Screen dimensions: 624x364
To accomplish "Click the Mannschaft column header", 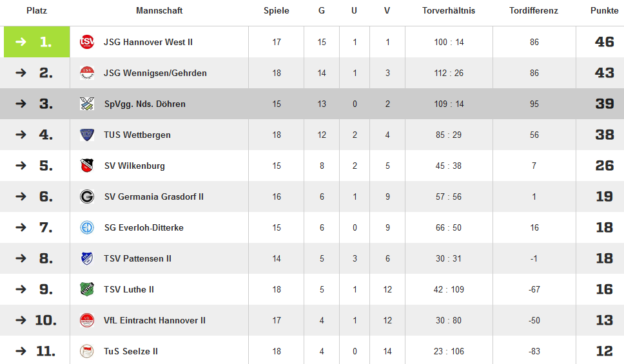I will (159, 11).
